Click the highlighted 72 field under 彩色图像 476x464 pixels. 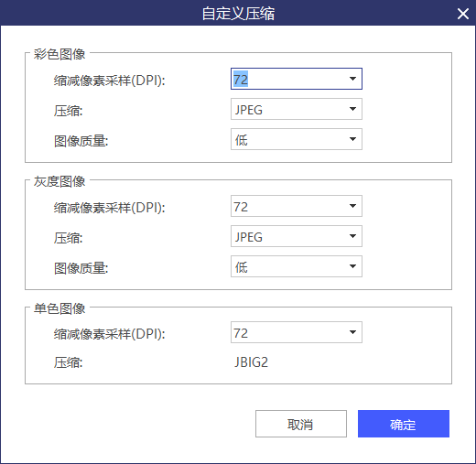(287, 79)
